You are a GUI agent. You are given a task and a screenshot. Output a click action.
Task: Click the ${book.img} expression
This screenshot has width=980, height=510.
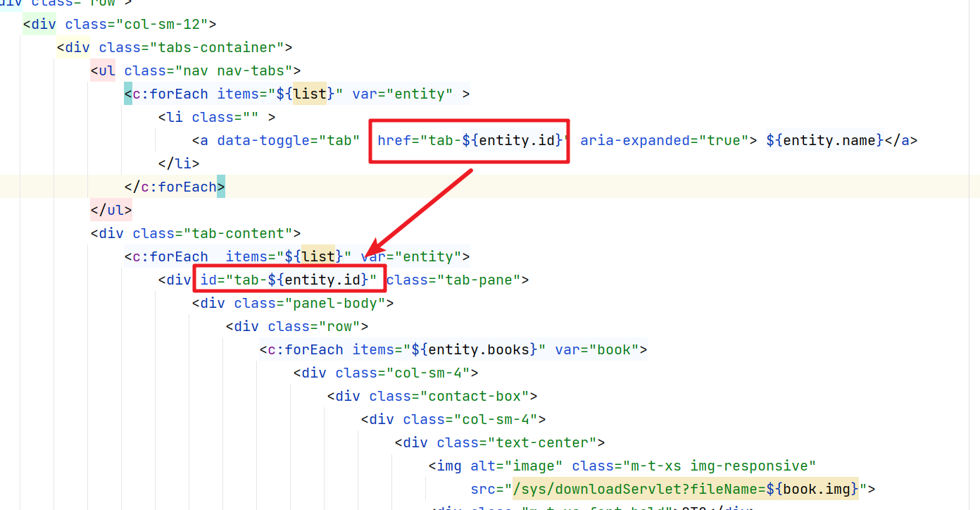click(x=812, y=490)
